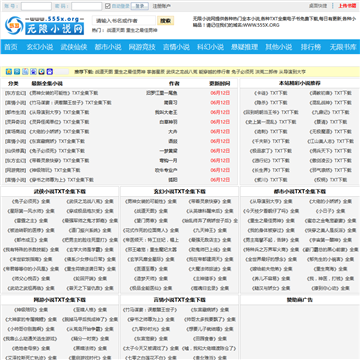Open 《我，神医，打钱》 全集 in 都市 list

click(x=330, y=279)
